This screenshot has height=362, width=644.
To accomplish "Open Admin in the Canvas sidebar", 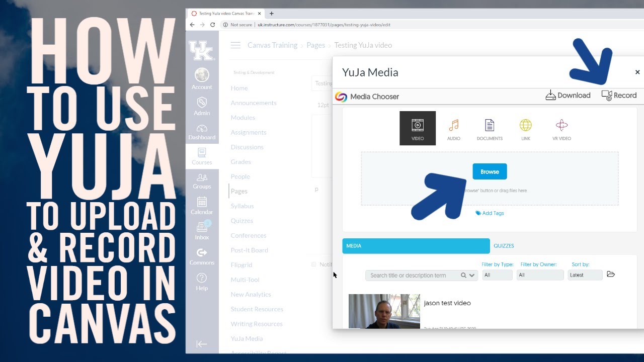I will (202, 106).
